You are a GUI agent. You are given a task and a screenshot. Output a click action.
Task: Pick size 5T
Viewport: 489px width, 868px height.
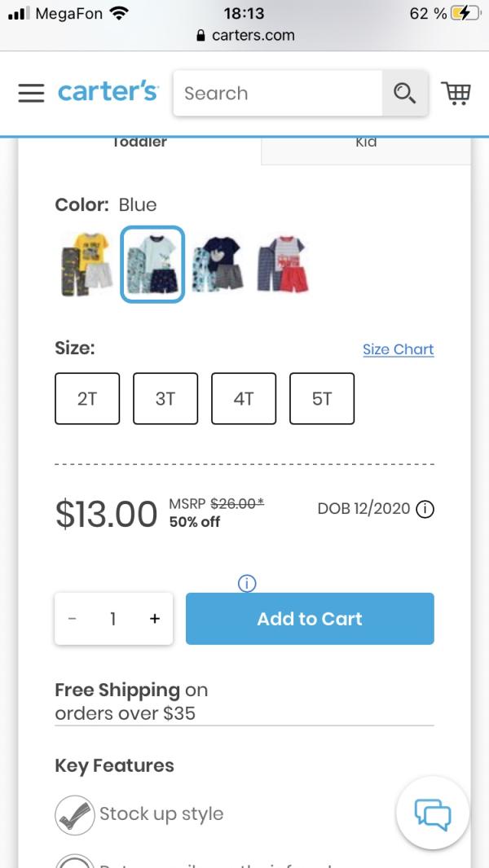click(x=322, y=399)
